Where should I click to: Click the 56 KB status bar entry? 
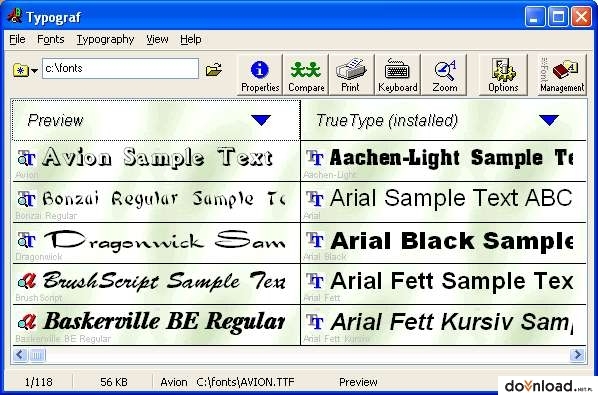pyautogui.click(x=114, y=382)
